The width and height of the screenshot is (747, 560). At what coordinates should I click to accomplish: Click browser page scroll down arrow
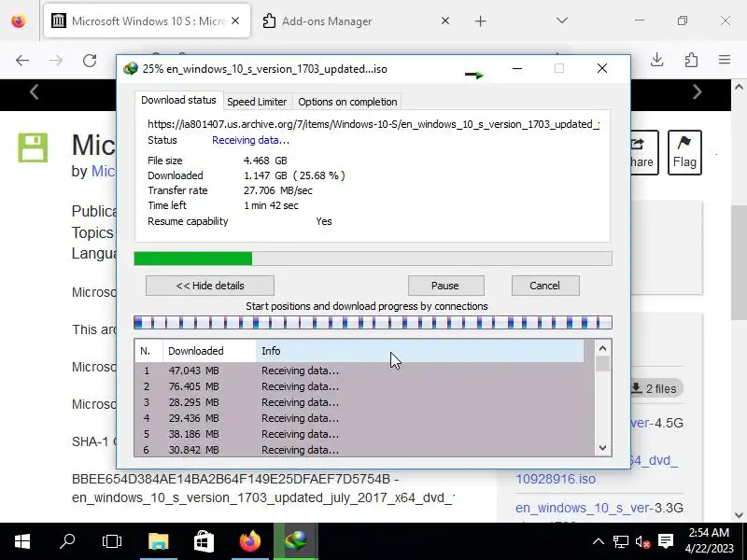[739, 515]
